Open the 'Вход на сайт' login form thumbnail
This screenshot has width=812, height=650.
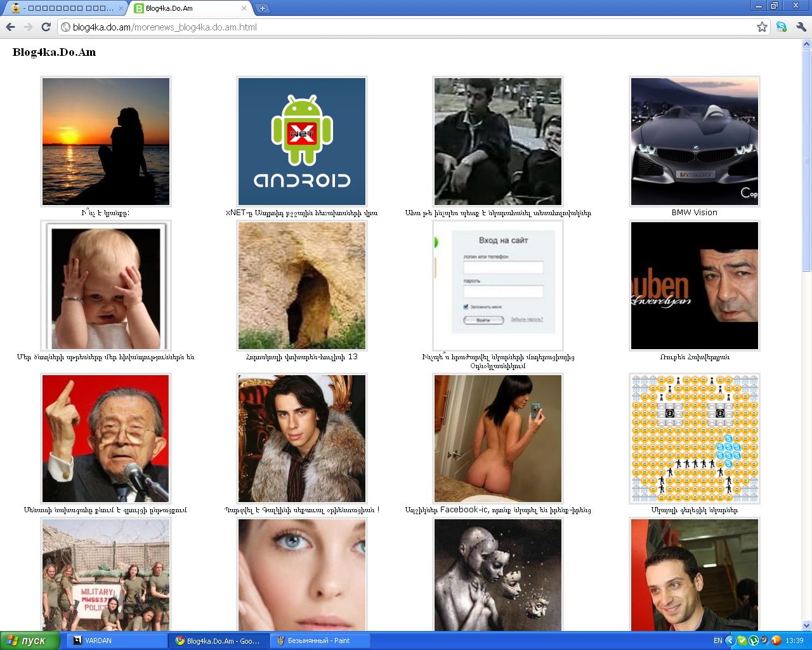(x=498, y=286)
